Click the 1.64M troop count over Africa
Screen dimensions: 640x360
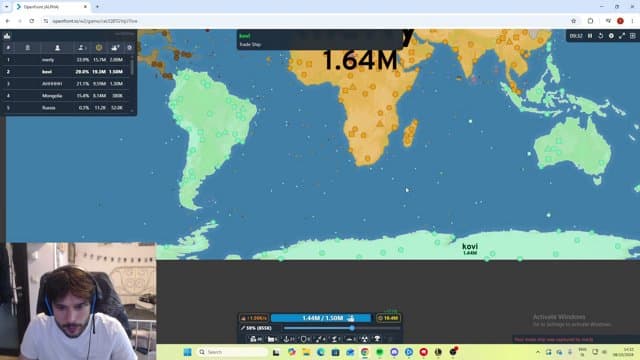[360, 60]
